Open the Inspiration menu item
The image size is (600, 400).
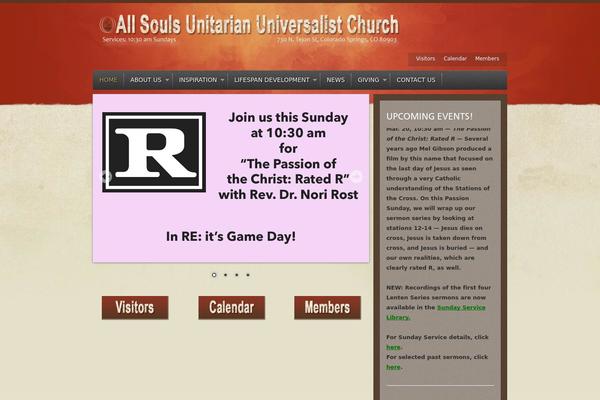(x=198, y=80)
